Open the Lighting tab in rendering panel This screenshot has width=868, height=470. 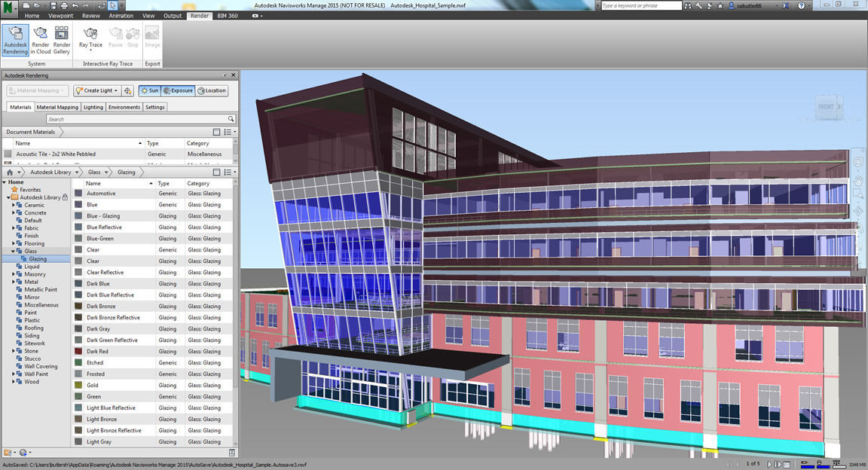93,107
